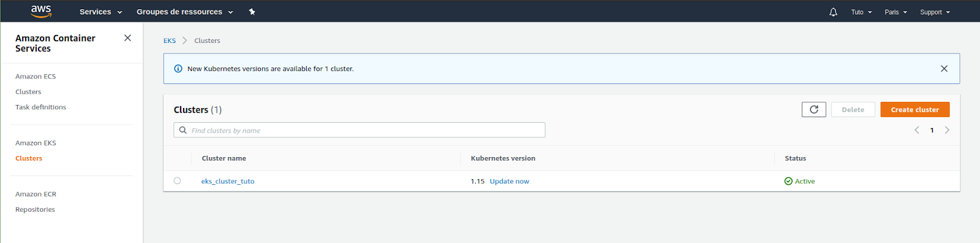Open the Paris region selector
Viewport: 980px width, 243px height.
click(895, 12)
